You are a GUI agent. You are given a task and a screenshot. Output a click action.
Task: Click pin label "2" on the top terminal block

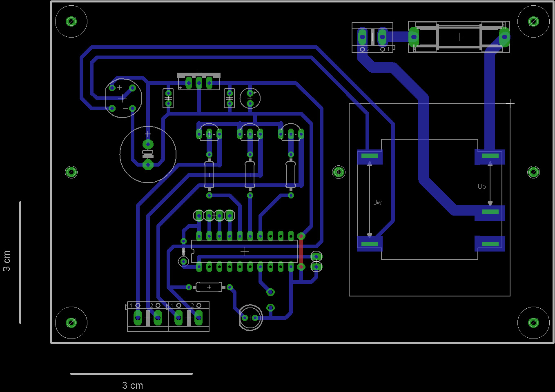coord(368,49)
